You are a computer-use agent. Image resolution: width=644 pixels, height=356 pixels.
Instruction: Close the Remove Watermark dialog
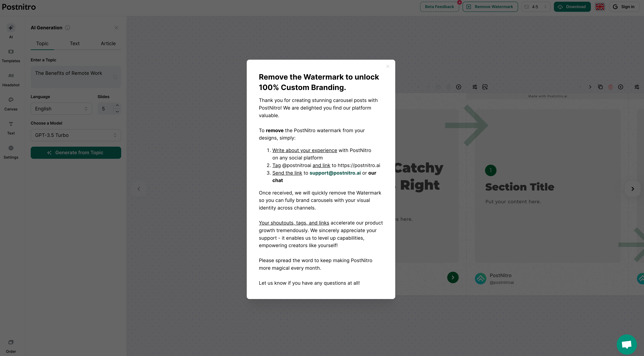[387, 66]
